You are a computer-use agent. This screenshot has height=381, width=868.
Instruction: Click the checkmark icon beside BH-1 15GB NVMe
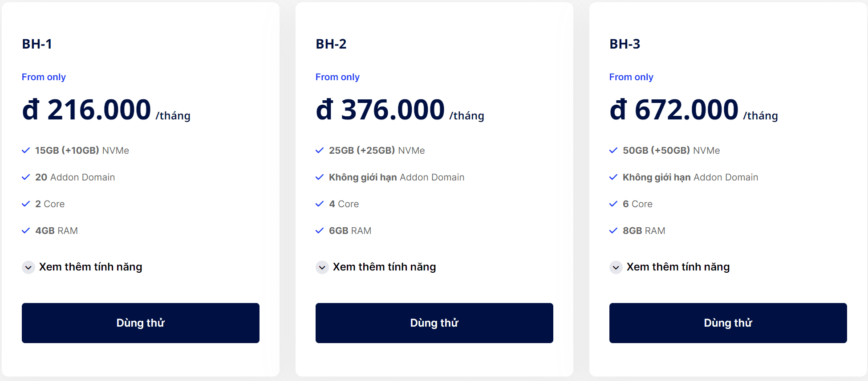26,151
